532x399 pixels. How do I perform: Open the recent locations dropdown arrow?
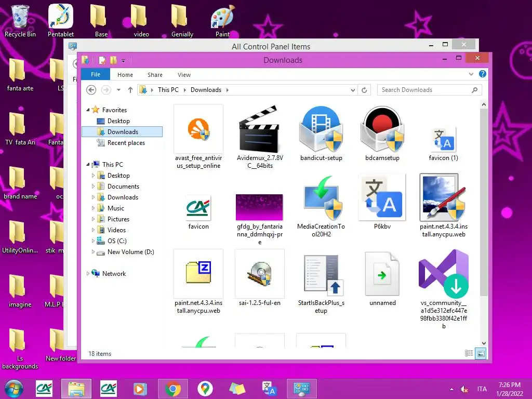118,90
